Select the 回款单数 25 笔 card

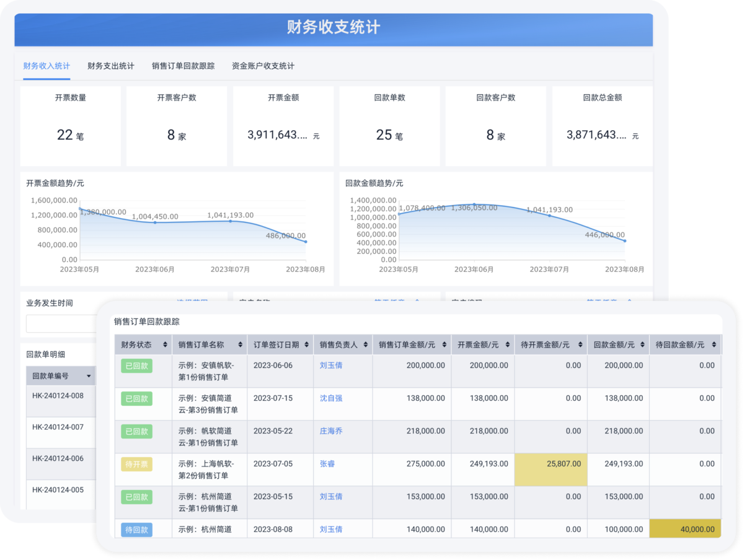389,126
